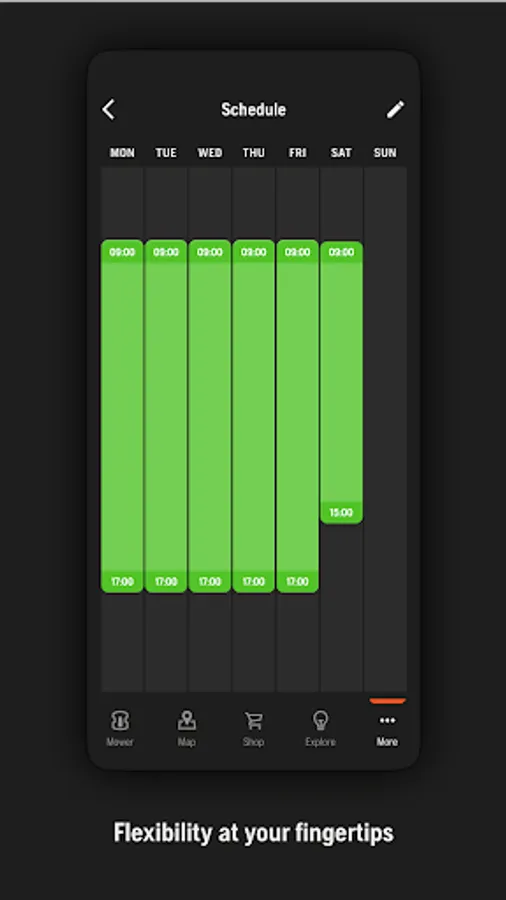Tap the Friday 17:00 end time

point(297,581)
